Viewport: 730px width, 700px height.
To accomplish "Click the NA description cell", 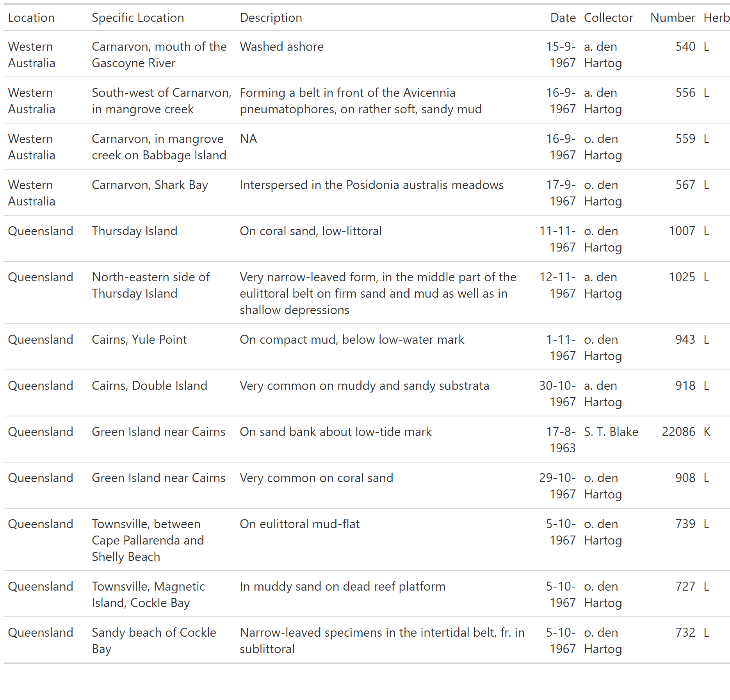I will (248, 139).
